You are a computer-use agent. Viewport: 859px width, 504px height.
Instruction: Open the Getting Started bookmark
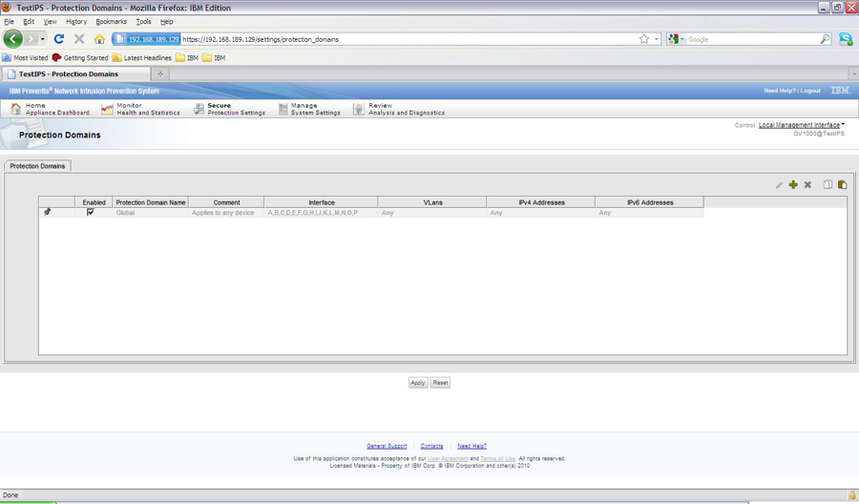[x=80, y=57]
